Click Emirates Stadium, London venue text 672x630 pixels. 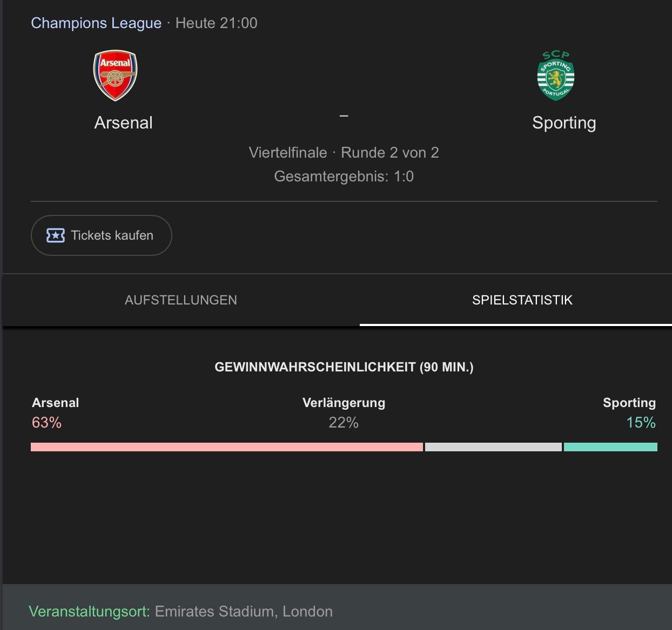244,612
